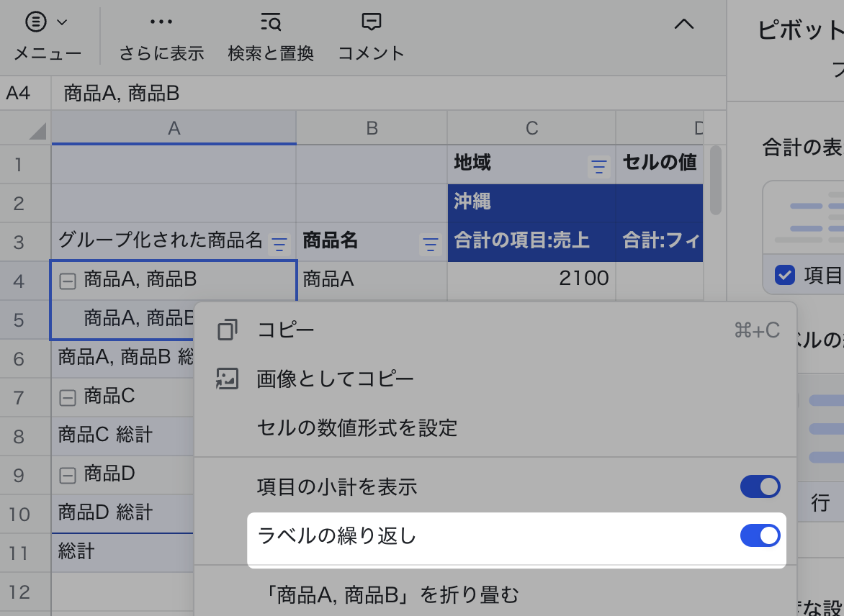Screen dimensions: 844x616
Task: Click filter icon beside グループ化された商品名
Action: pyautogui.click(x=279, y=245)
